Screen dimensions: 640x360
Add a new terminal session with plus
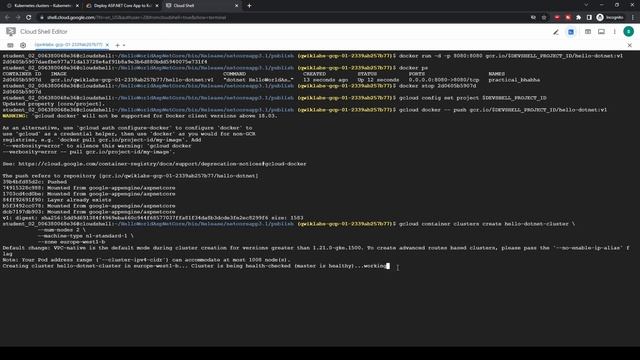[x=118, y=45]
